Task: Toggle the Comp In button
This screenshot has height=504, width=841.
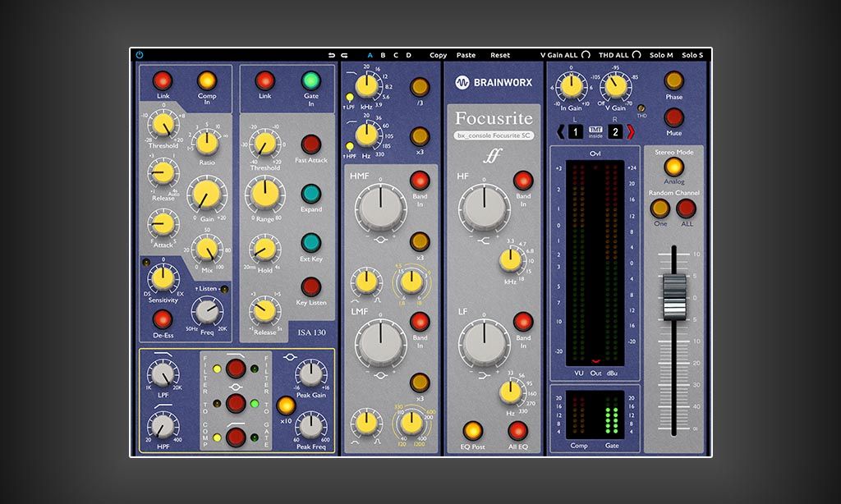Action: [x=206, y=81]
